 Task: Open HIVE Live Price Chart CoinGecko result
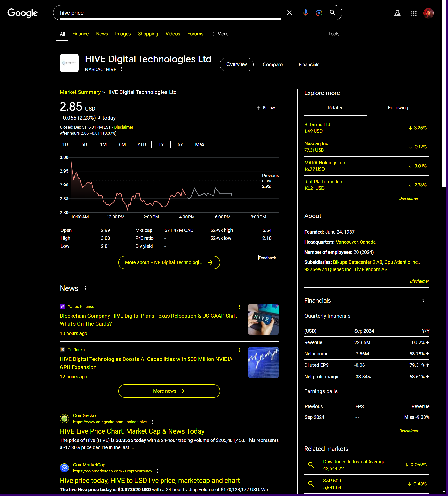click(x=132, y=431)
